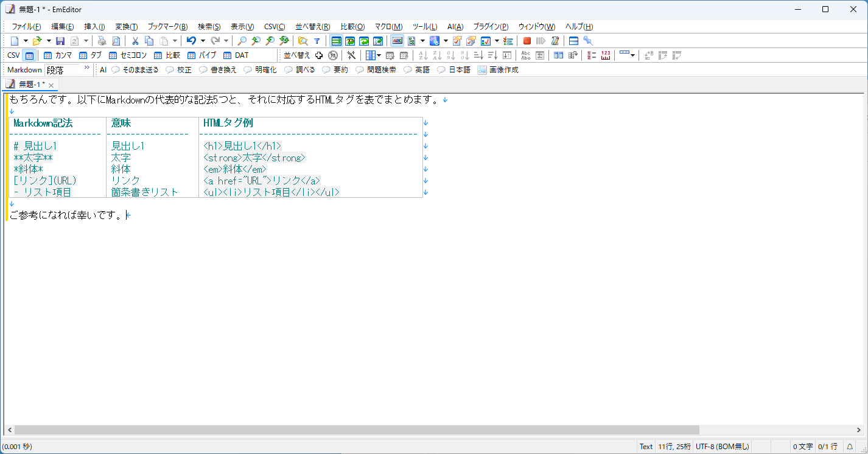Click the Undo arrow icon
Viewport: 868px width, 454px height.
click(x=191, y=41)
